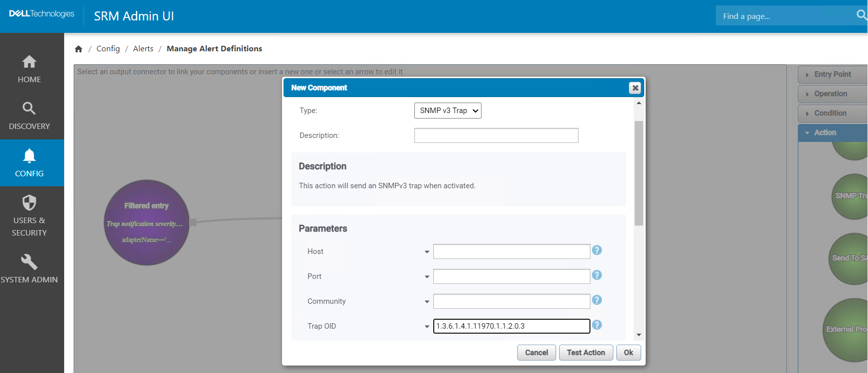Open Port parameter dropdown arrow
868x373 pixels.
click(x=427, y=277)
